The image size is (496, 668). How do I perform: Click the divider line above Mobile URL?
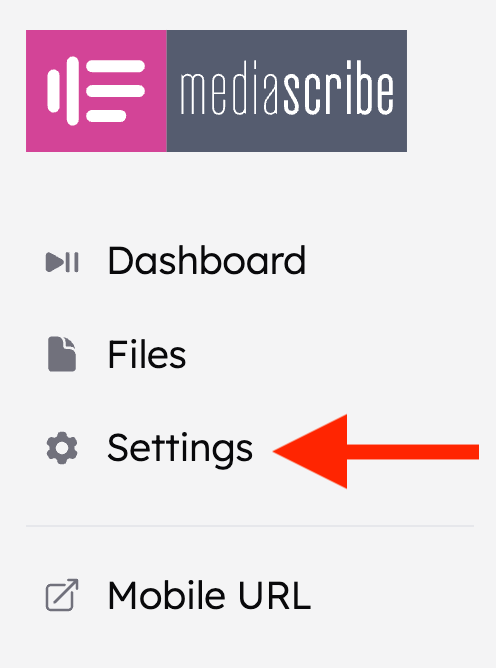(x=250, y=526)
